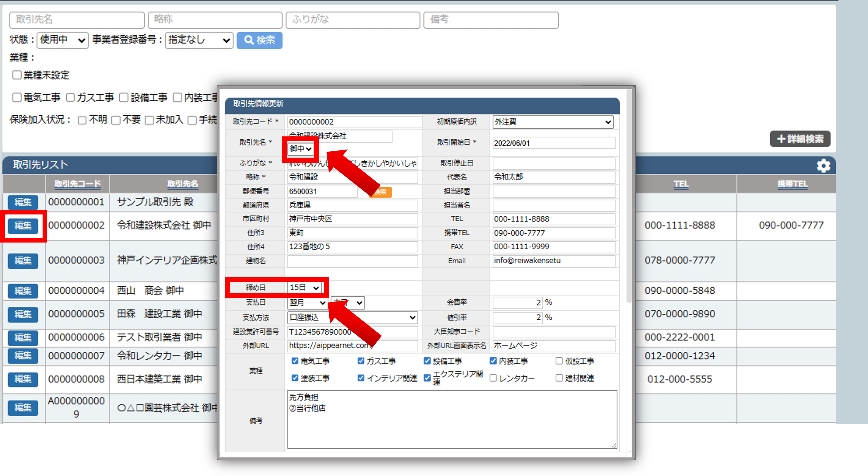Tick the レンタカー checkbox

493,378
